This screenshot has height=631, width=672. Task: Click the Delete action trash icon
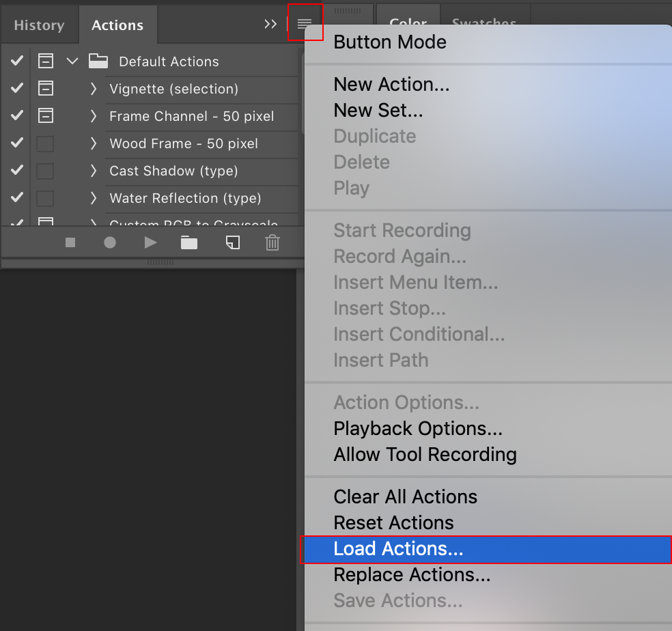(x=272, y=242)
